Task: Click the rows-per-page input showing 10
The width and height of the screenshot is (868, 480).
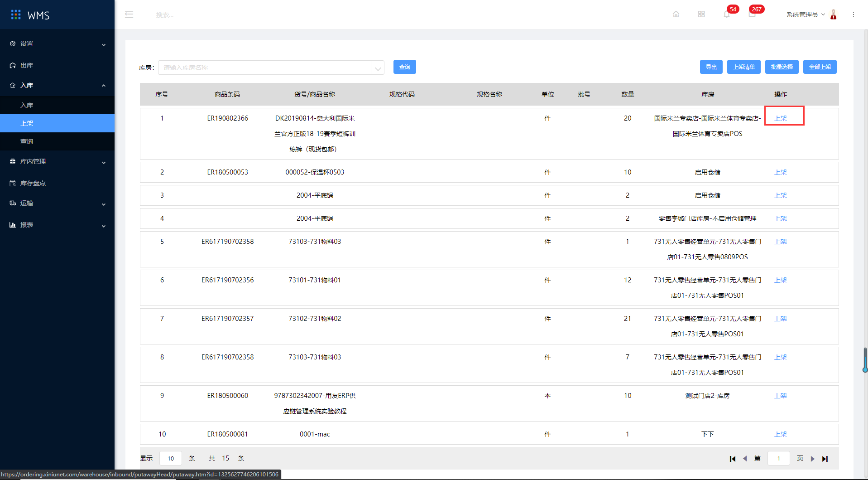Action: tap(171, 458)
